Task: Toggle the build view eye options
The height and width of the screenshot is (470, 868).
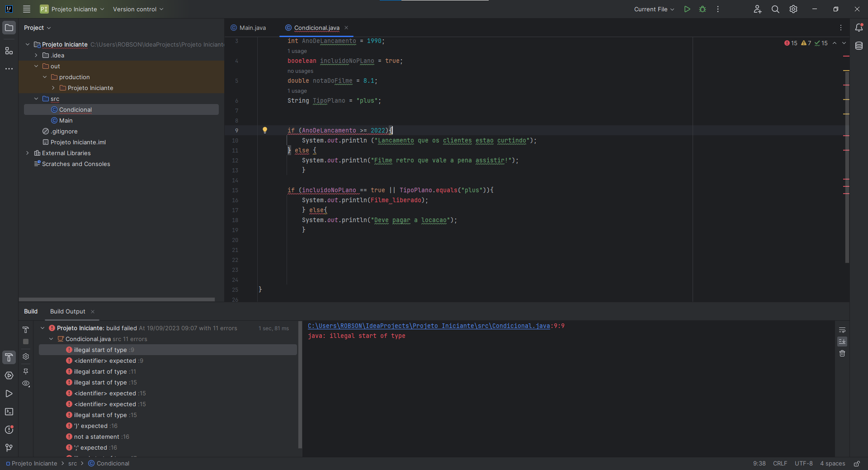Action: [x=26, y=384]
